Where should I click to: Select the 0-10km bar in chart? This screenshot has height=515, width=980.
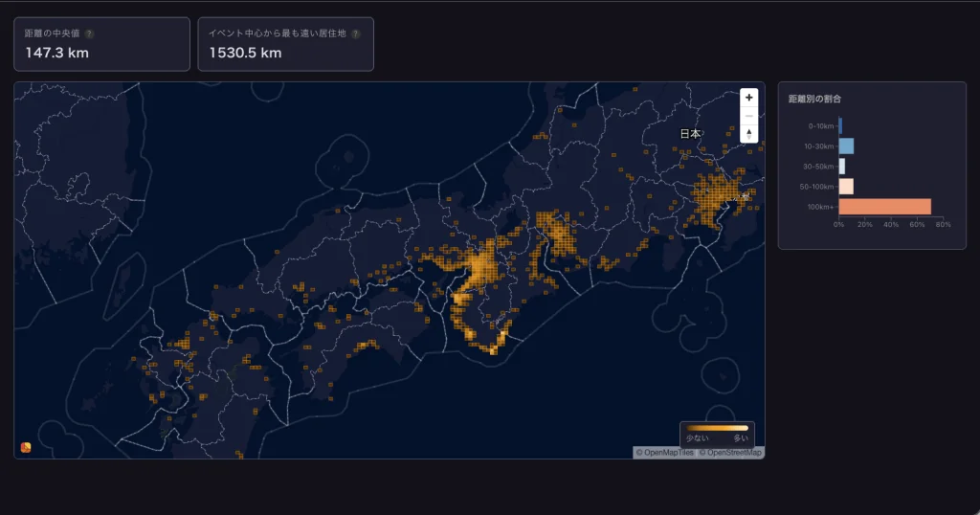tap(840, 126)
